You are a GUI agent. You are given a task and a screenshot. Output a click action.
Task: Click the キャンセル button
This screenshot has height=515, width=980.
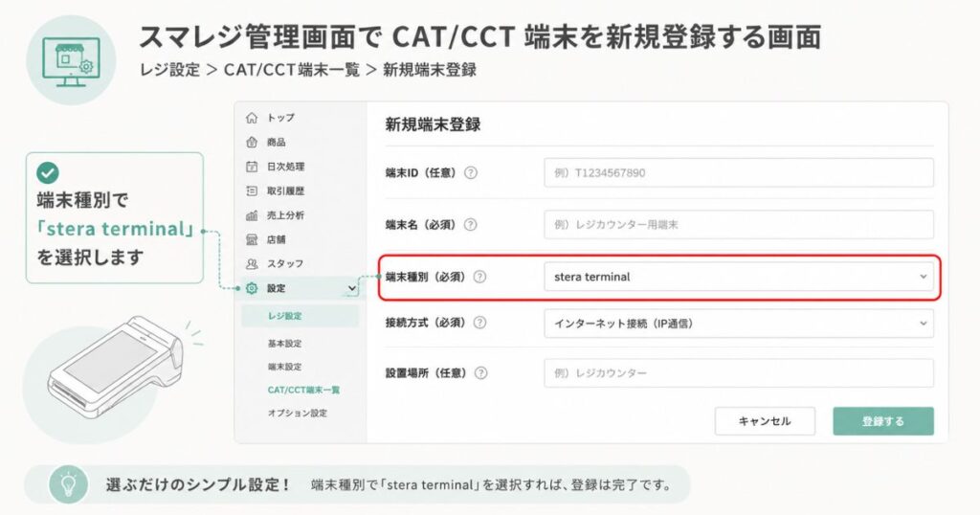coord(765,421)
